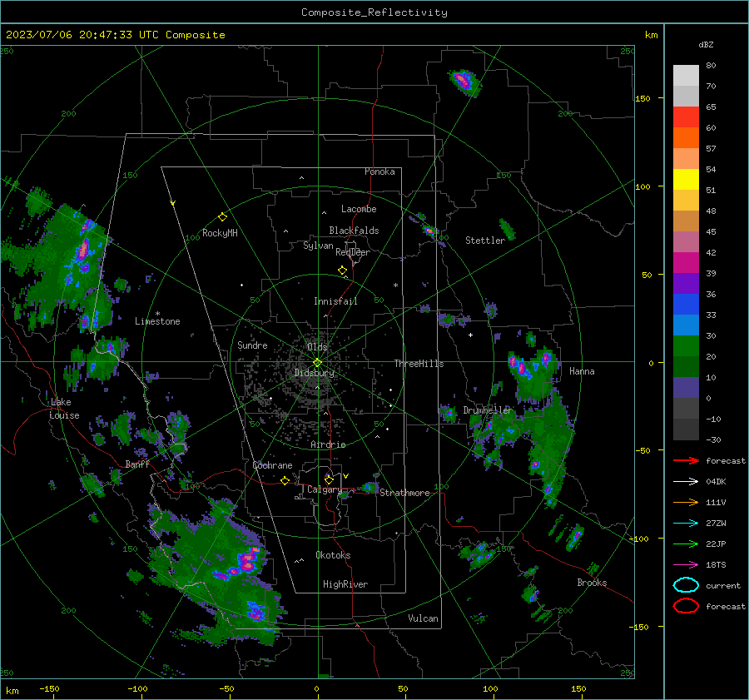The width and height of the screenshot is (749, 700).
Task: Pick the bright green 30 dBZ swatch
Action: pos(686,346)
